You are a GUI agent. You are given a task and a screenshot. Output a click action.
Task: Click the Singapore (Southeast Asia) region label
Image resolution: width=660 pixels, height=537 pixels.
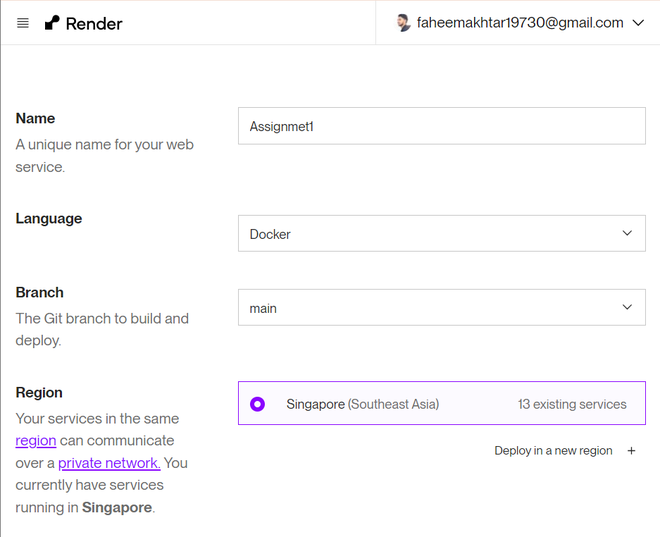[x=362, y=404]
